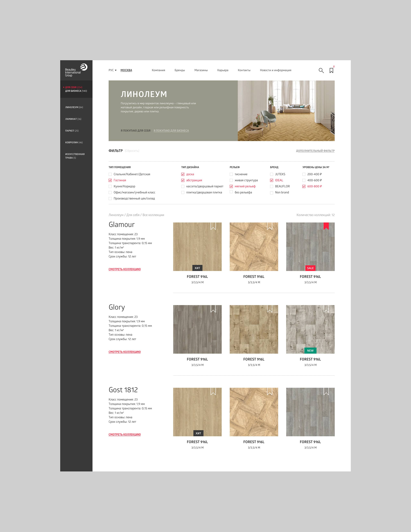Image resolution: width=411 pixels, height=532 pixels.
Task: Bookmark first Gost 1812 tile with ХИТ
Action: [213, 391]
